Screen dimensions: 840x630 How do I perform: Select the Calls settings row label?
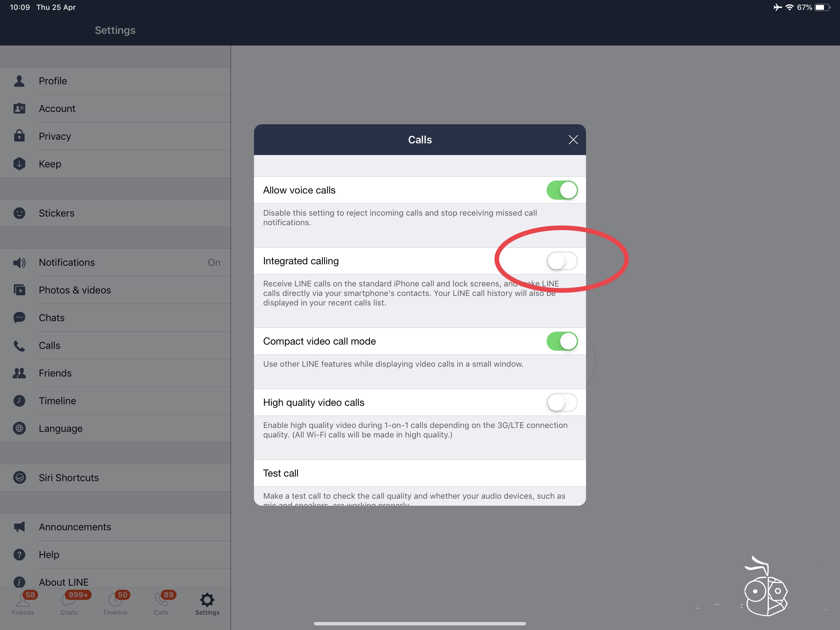tap(50, 345)
